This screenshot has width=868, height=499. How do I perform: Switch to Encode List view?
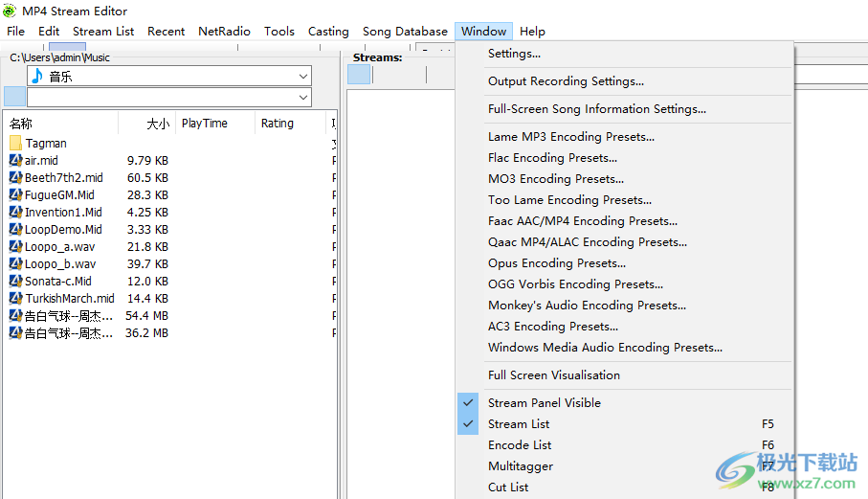coord(624,444)
